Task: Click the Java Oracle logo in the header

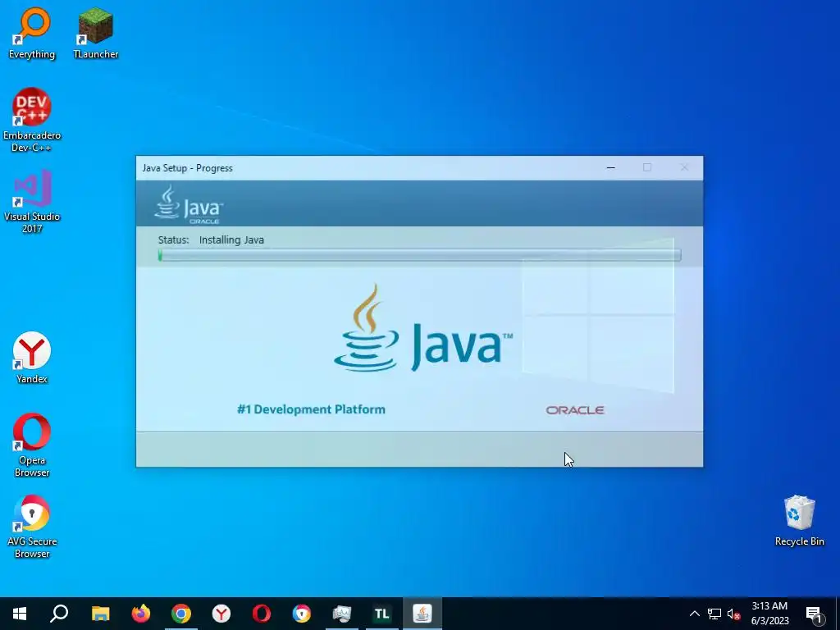Action: [x=189, y=204]
